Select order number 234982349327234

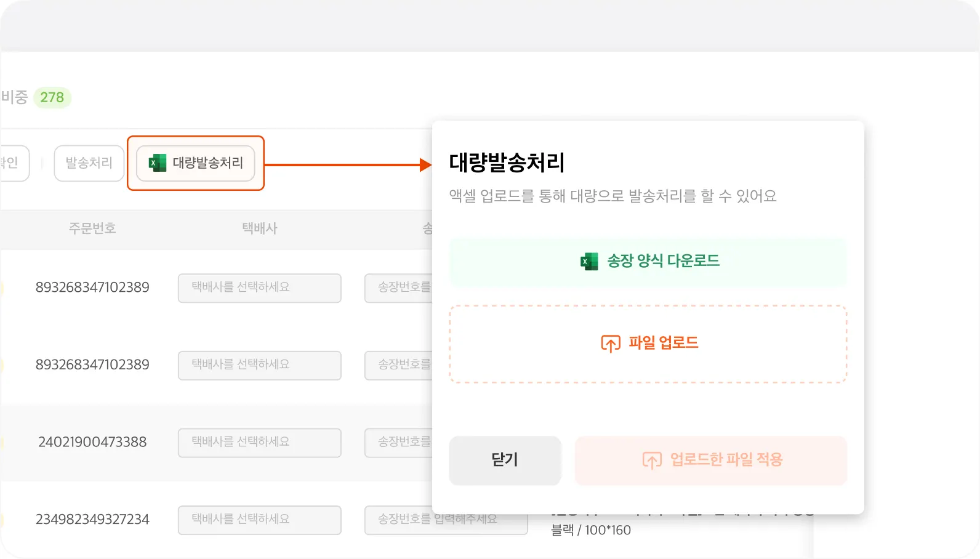point(92,520)
